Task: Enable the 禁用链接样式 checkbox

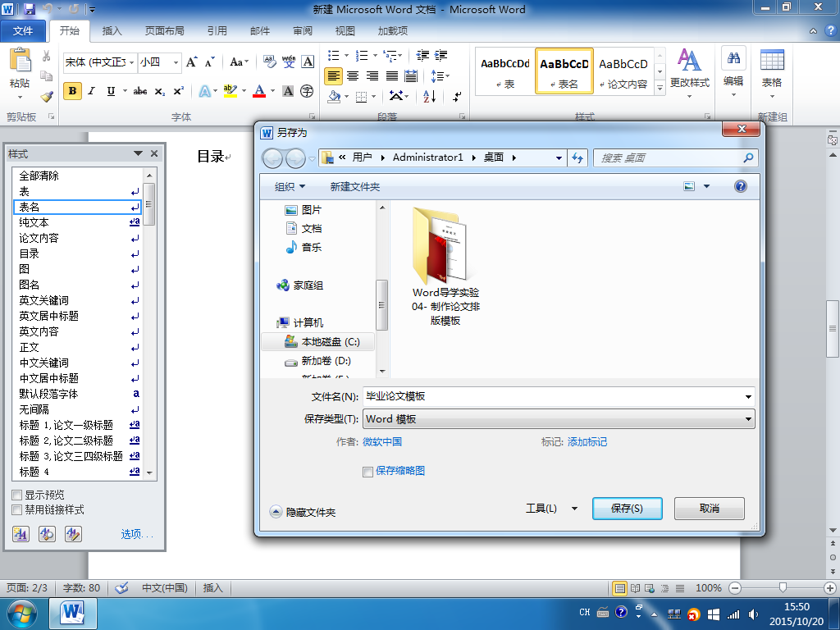Action: [17, 510]
